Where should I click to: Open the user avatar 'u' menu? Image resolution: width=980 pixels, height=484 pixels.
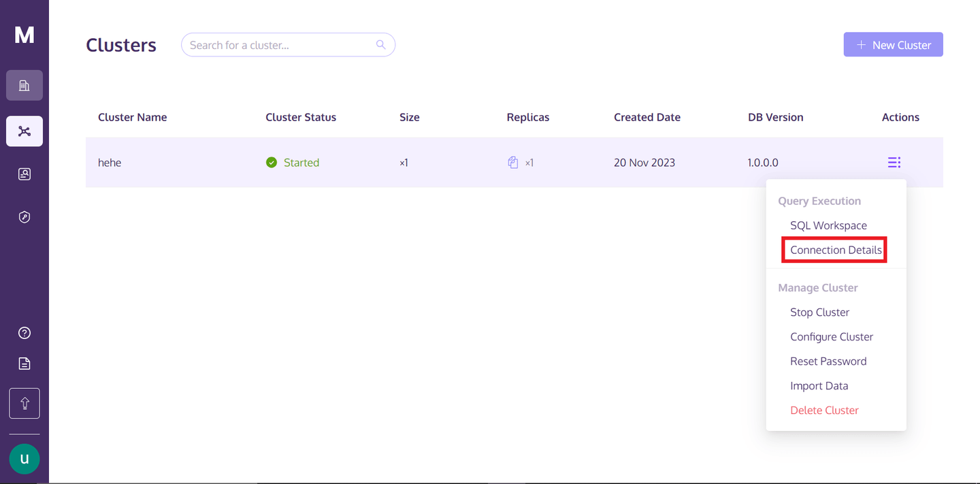[24, 459]
